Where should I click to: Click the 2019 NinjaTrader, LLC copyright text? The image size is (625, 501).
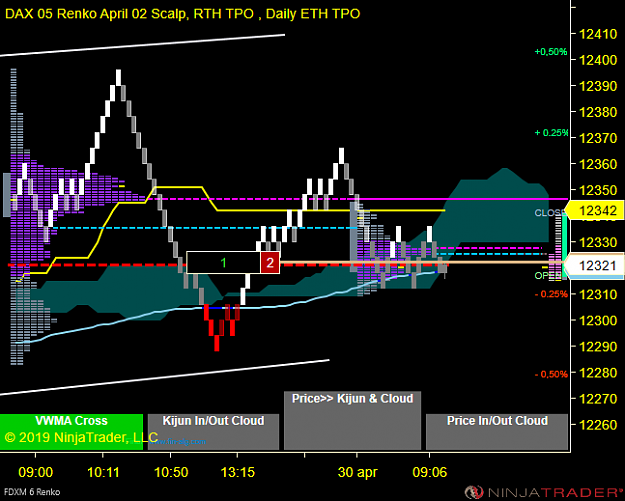click(x=81, y=438)
